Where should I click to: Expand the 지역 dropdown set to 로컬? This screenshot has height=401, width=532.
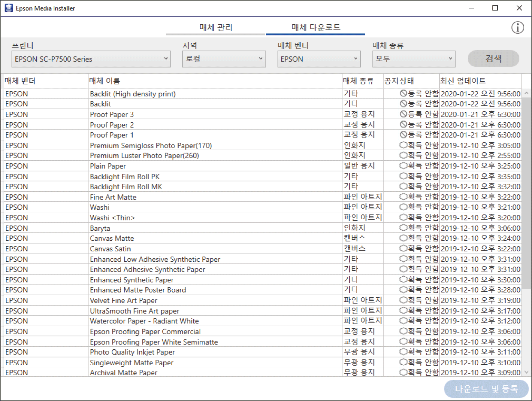tap(224, 59)
